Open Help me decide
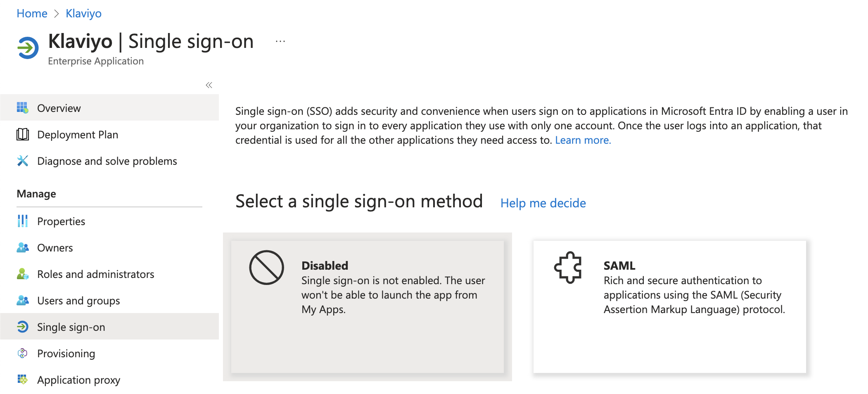The image size is (868, 394). 543,203
